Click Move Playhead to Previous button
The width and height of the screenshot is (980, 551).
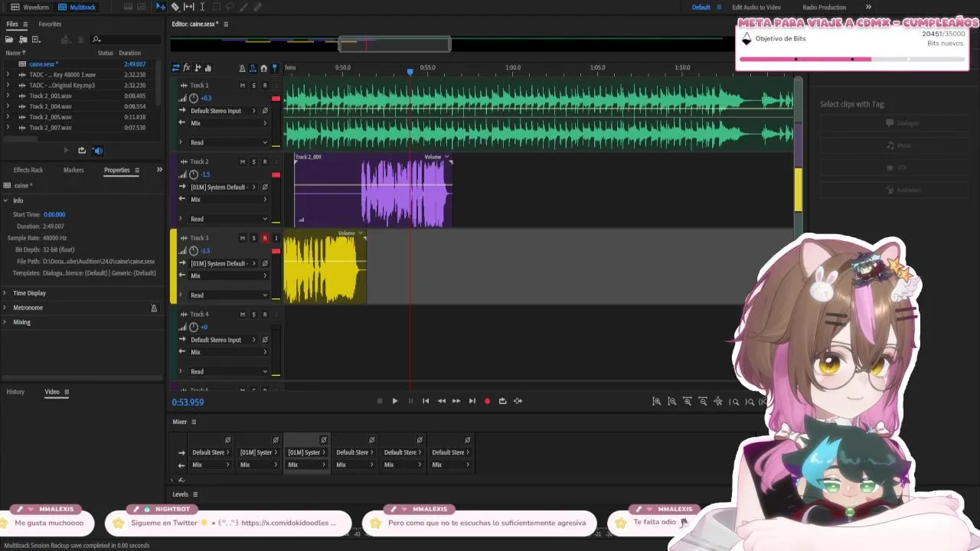[x=426, y=401]
